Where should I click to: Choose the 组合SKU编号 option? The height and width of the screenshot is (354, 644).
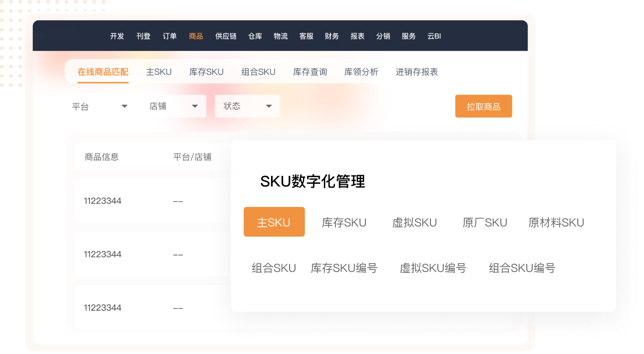[x=522, y=268]
